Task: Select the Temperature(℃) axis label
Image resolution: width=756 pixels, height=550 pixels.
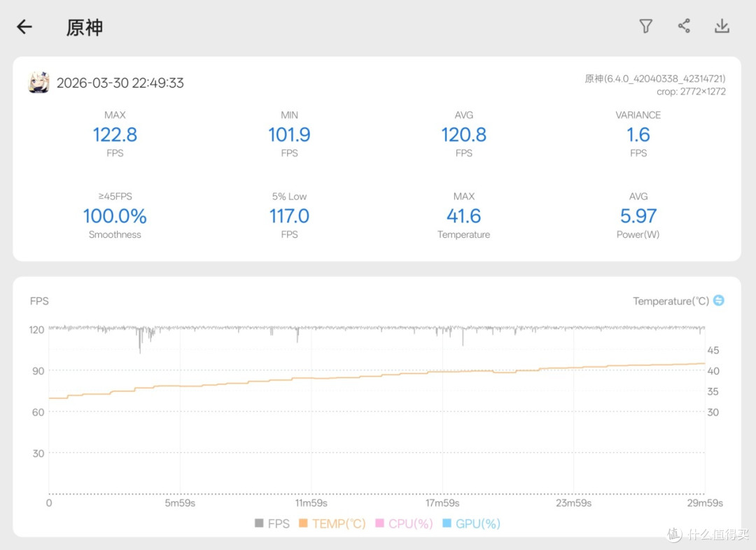Action: point(671,301)
